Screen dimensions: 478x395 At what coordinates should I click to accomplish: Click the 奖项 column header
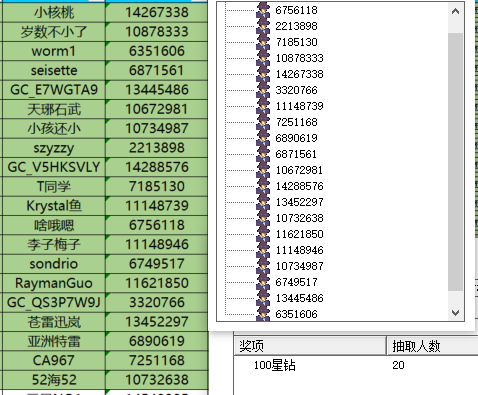310,346
